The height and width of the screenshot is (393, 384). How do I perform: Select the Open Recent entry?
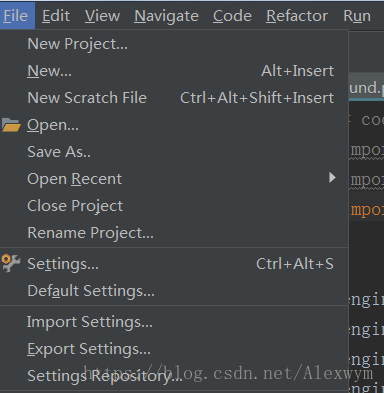[x=174, y=179]
